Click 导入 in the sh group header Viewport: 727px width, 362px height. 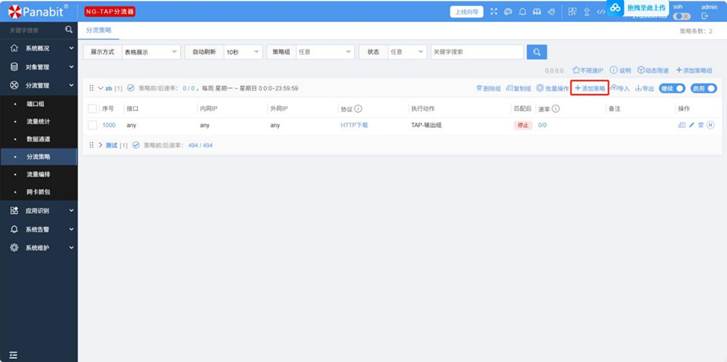tap(620, 88)
